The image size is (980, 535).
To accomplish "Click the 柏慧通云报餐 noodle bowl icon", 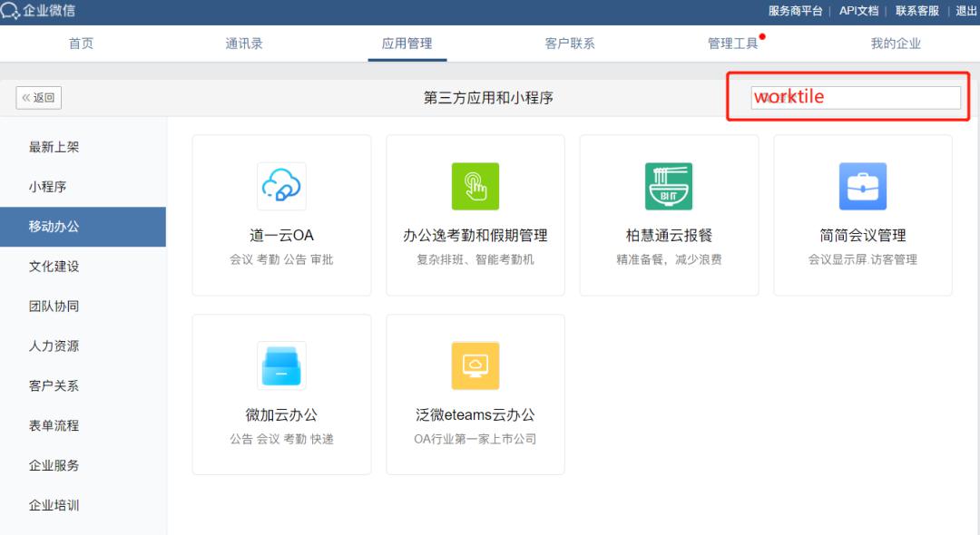I will 669,186.
